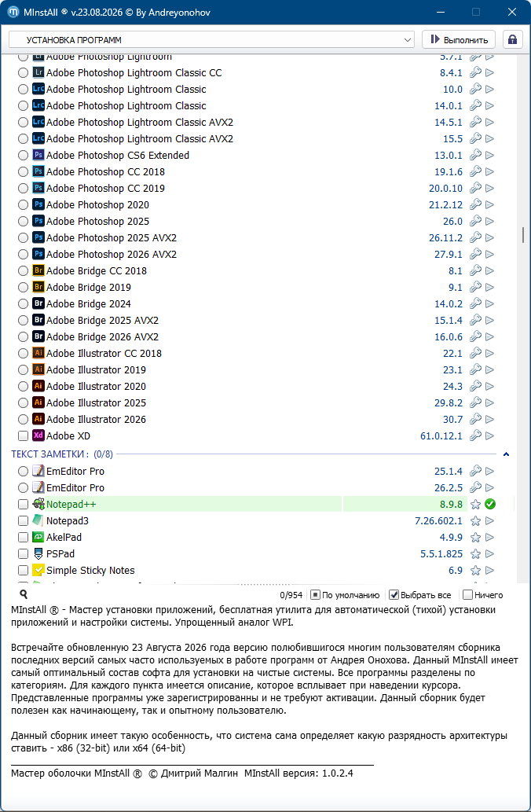
Task: Click the key icon for Adobe XD
Action: click(x=475, y=436)
